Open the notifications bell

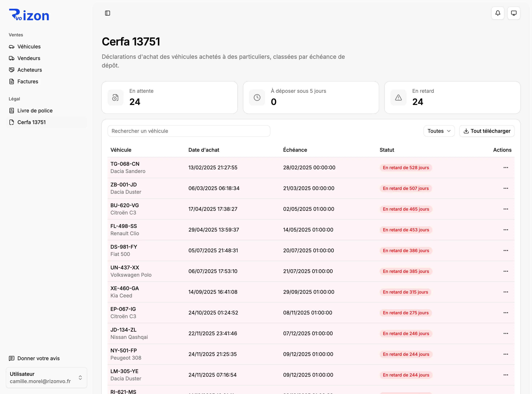(498, 13)
